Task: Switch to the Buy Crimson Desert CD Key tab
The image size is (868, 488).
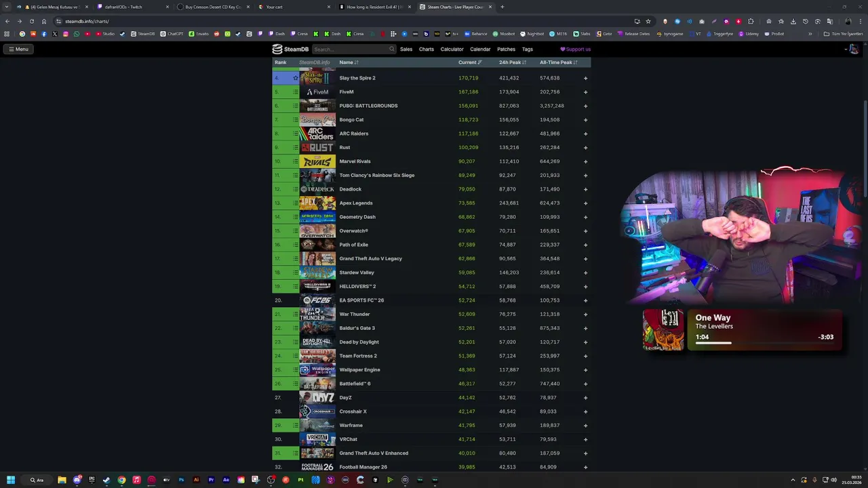Action: 213,7
